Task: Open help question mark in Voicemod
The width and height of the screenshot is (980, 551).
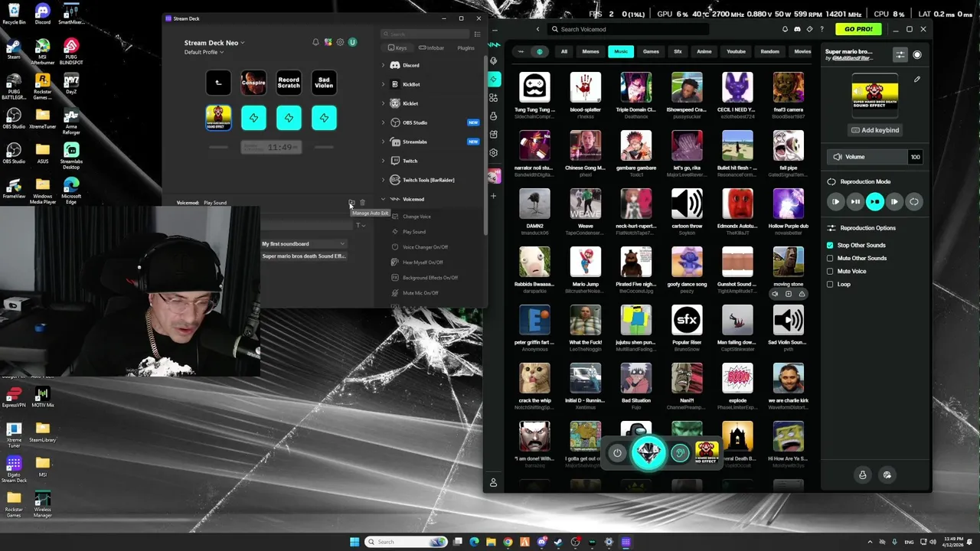Action: [x=822, y=29]
